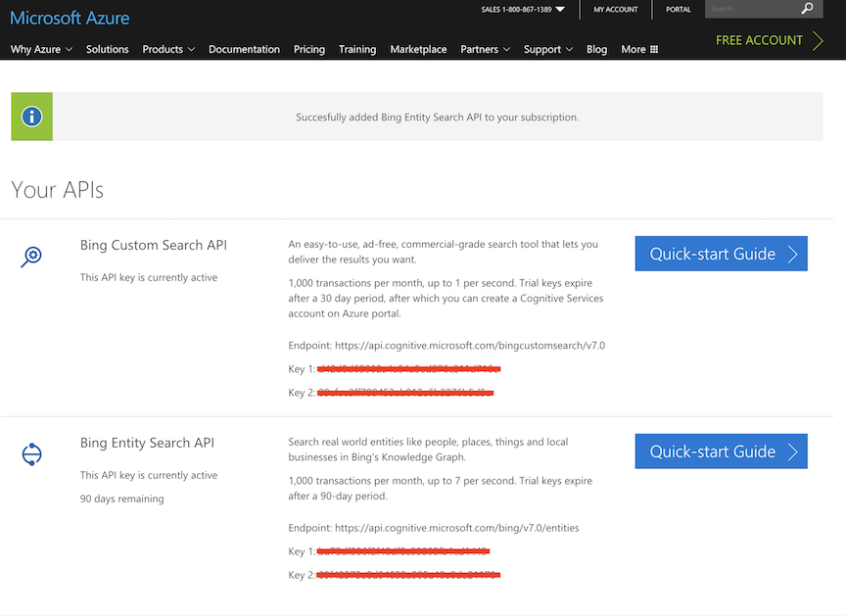The height and width of the screenshot is (616, 846).
Task: Click the Bing Custom Search API icon
Action: pyautogui.click(x=31, y=257)
